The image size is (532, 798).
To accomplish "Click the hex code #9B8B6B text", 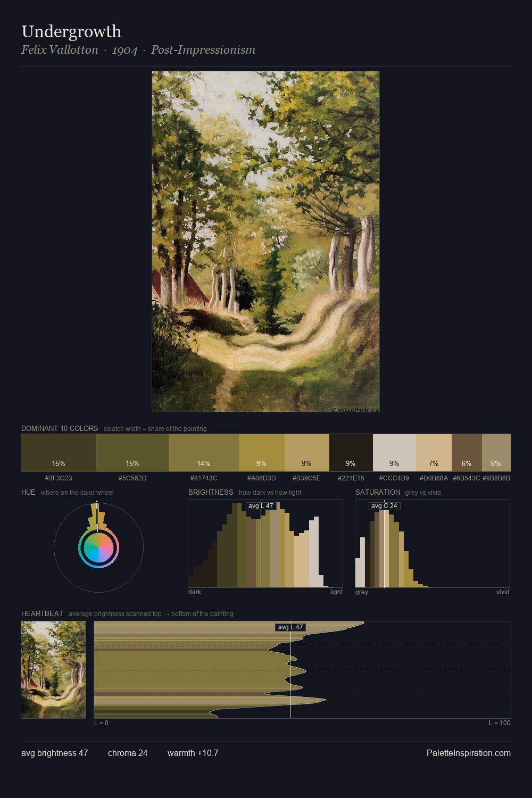I will [x=496, y=478].
